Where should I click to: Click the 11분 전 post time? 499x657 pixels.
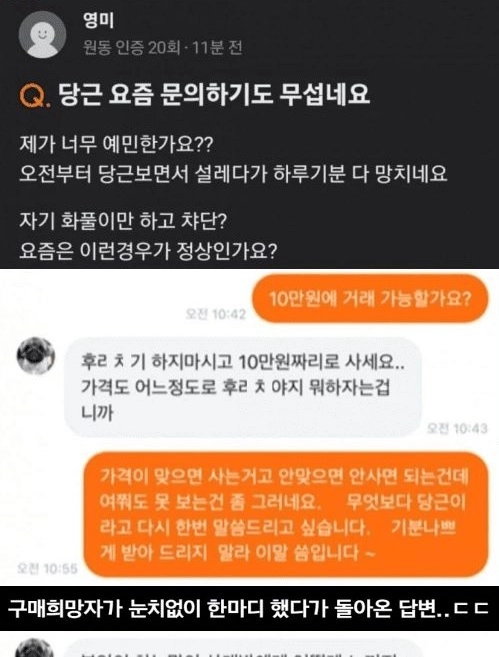tap(217, 48)
